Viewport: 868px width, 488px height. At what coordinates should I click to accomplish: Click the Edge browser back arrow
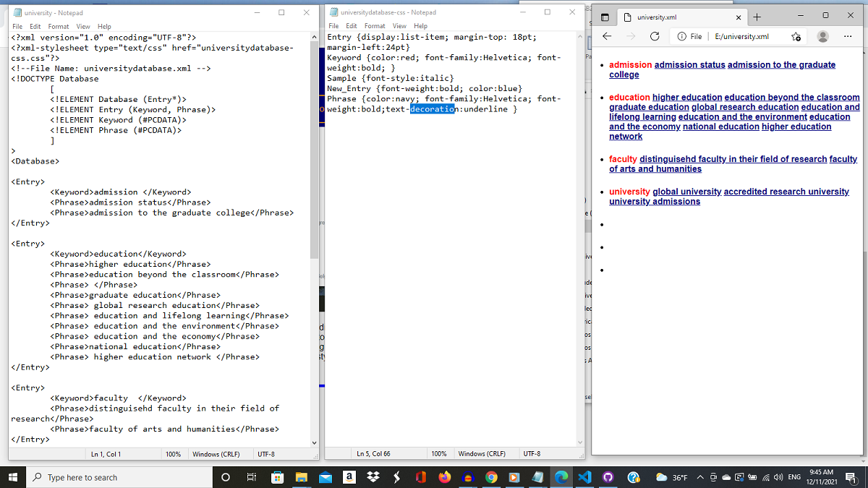pyautogui.click(x=607, y=36)
